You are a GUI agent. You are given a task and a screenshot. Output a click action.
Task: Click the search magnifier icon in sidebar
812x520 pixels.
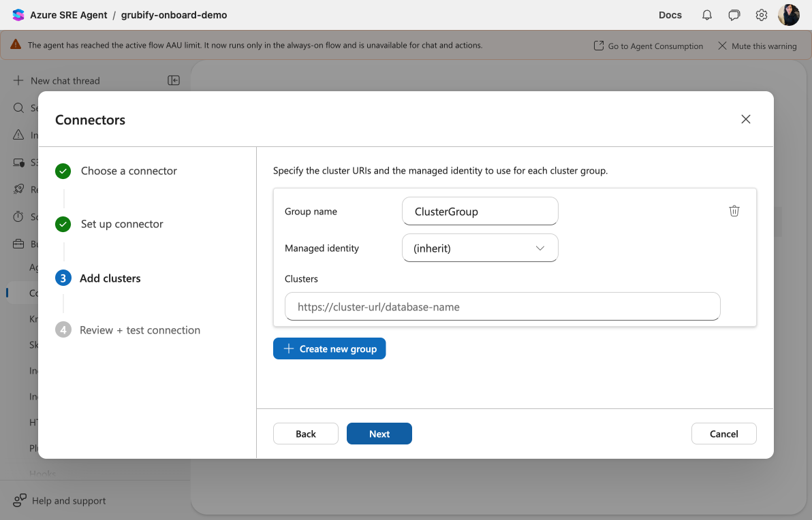18,108
